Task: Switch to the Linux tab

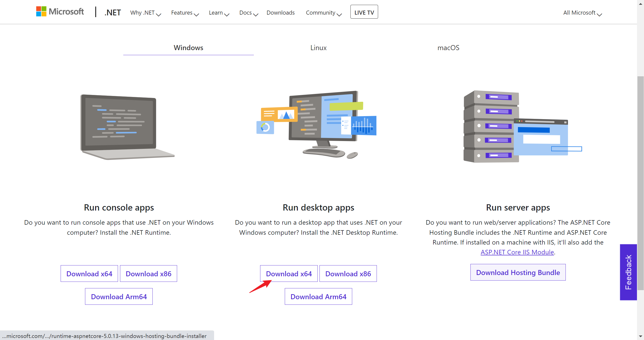Action: [318, 48]
